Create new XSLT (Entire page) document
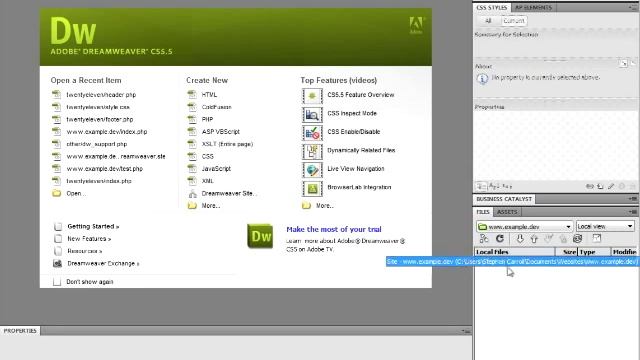The width and height of the screenshot is (640, 360). pyautogui.click(x=227, y=144)
